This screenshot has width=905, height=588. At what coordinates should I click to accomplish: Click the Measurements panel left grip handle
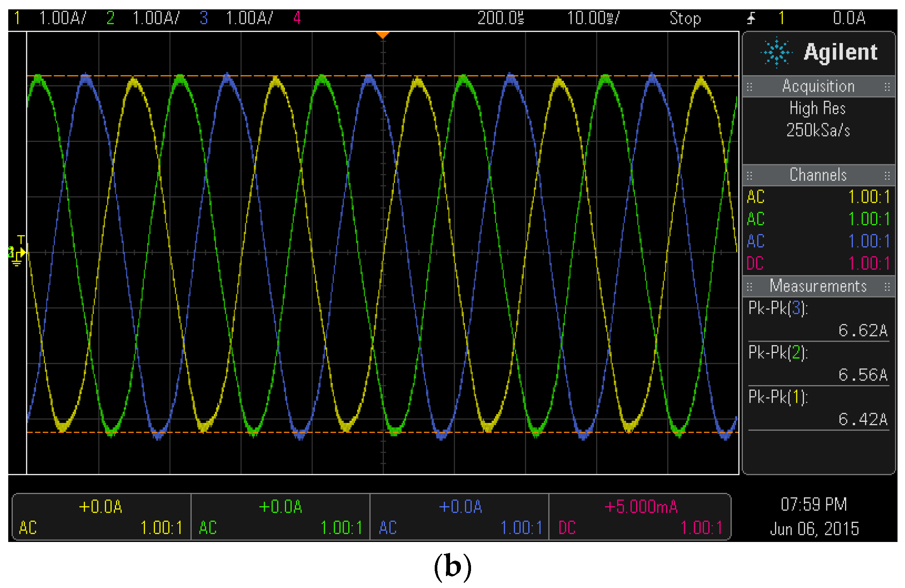click(x=750, y=287)
